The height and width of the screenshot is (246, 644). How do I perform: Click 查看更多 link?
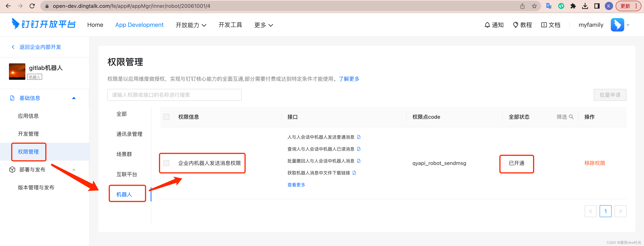(x=296, y=185)
